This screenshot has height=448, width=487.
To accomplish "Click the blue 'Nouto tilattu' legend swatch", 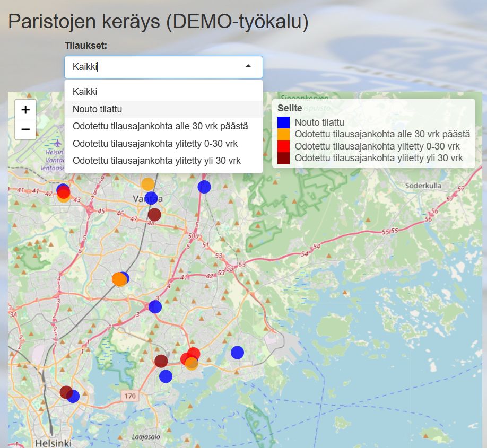I will (x=284, y=122).
